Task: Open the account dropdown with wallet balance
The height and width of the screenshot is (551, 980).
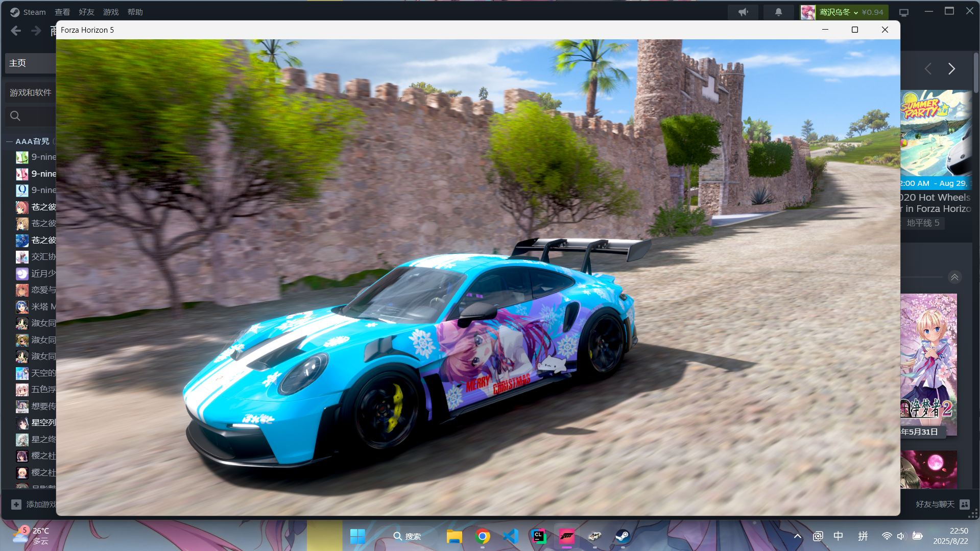Action: (844, 12)
